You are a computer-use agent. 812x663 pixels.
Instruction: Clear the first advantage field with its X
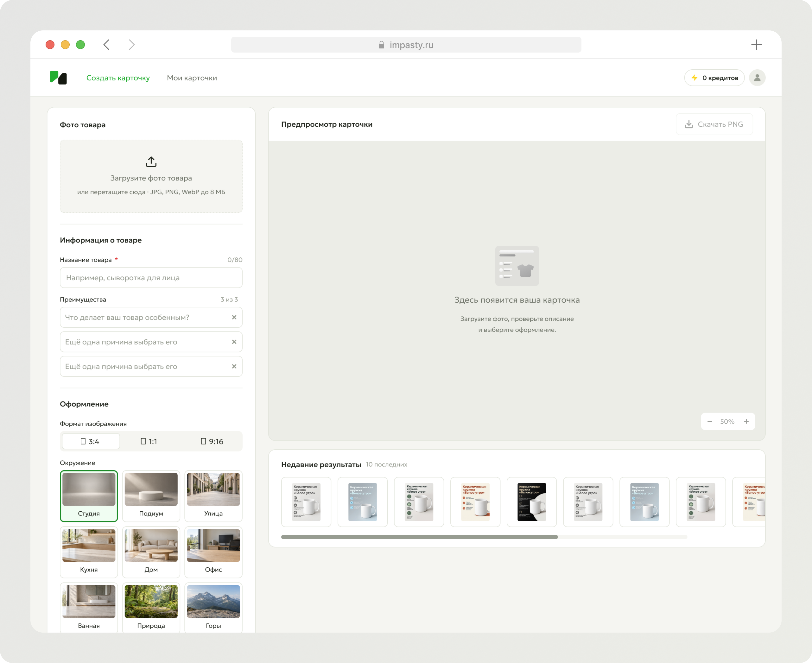coord(234,317)
